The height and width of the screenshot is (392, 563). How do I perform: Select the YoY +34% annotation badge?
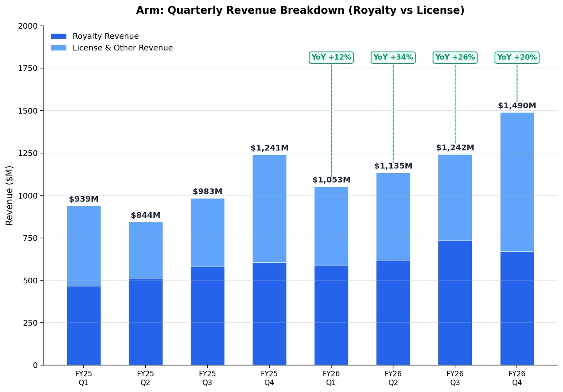[x=393, y=57]
